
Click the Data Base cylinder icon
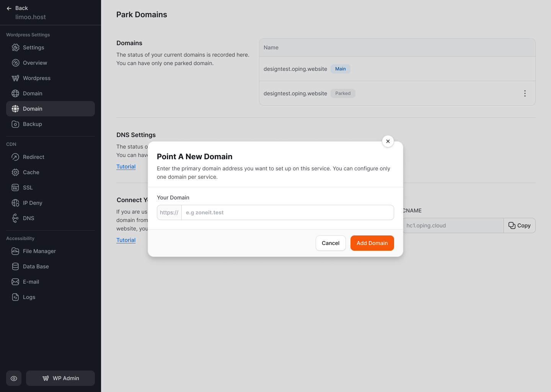[x=15, y=266]
